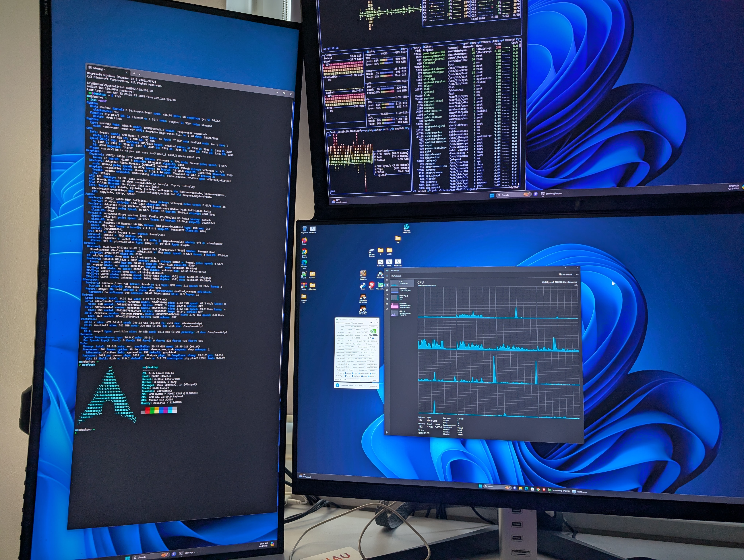Open Services page in Task Manager sidebar

pos(387,309)
